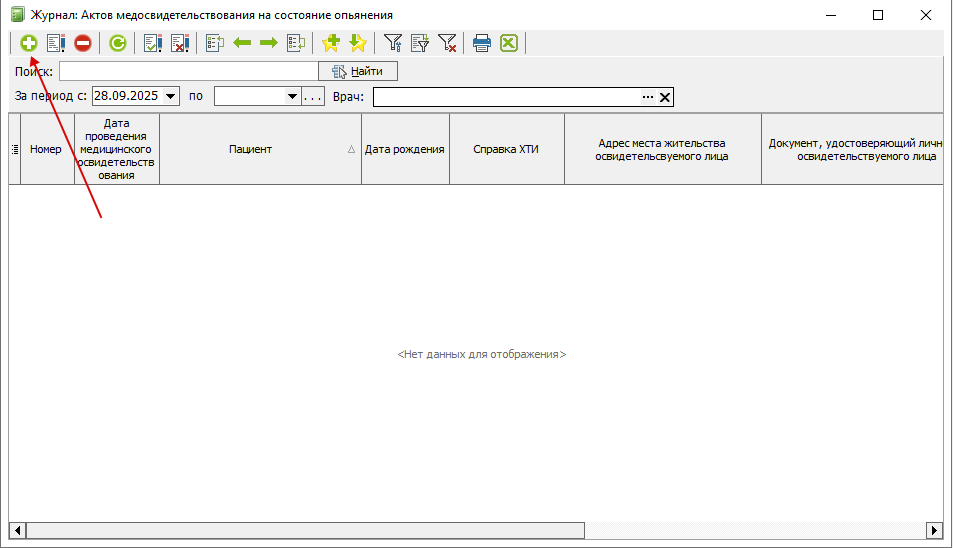953x548 pixels.
Task: Clear the Врач field with X button
Action: point(665,97)
